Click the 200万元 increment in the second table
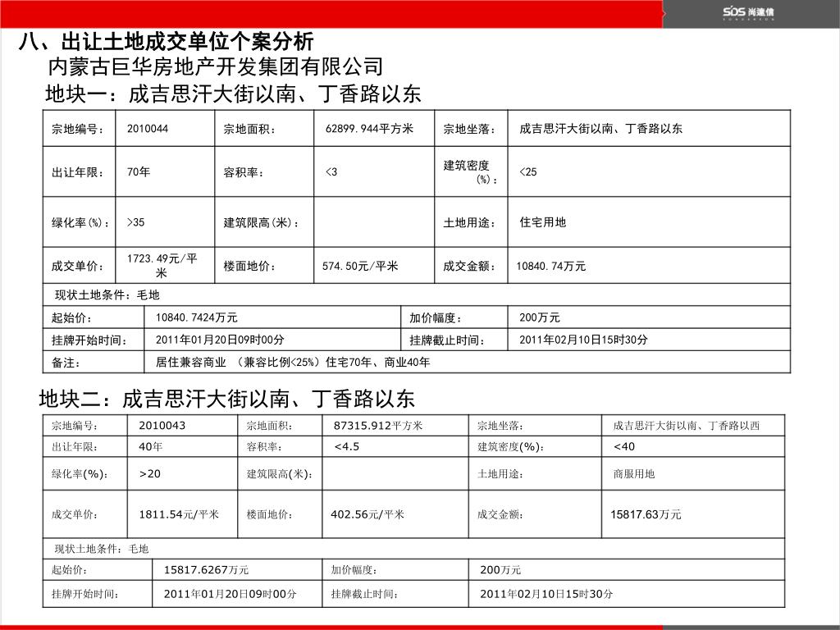This screenshot has width=840, height=630. point(500,570)
